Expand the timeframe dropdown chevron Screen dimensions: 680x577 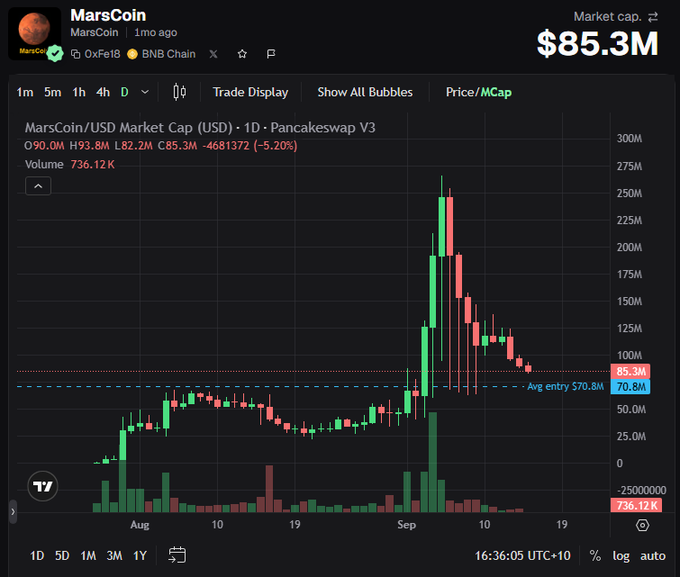click(145, 92)
